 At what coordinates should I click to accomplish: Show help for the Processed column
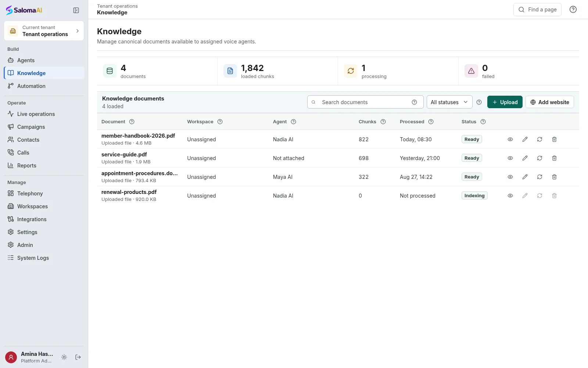431,122
